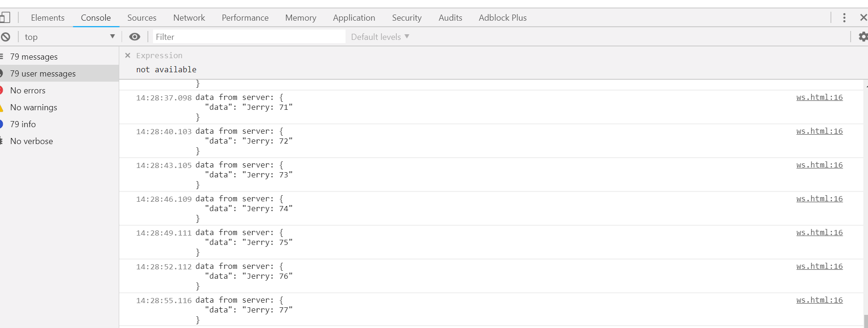The image size is (868, 328).
Task: Switch to the Network tab
Action: [189, 18]
